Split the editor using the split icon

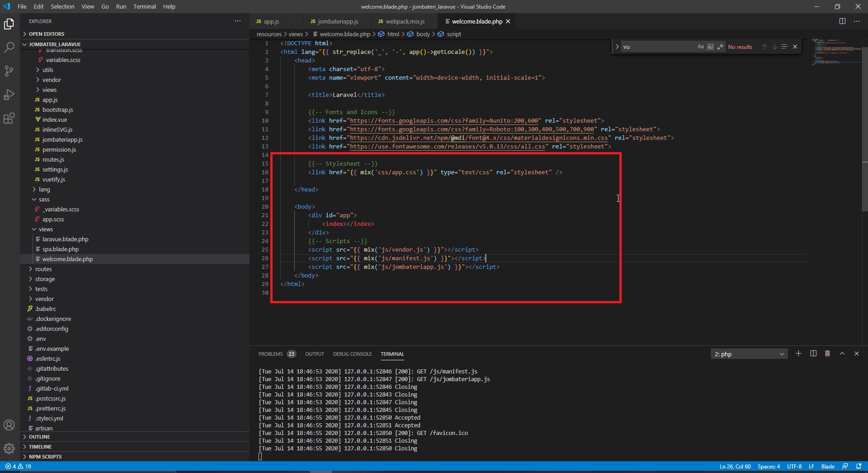(x=843, y=21)
